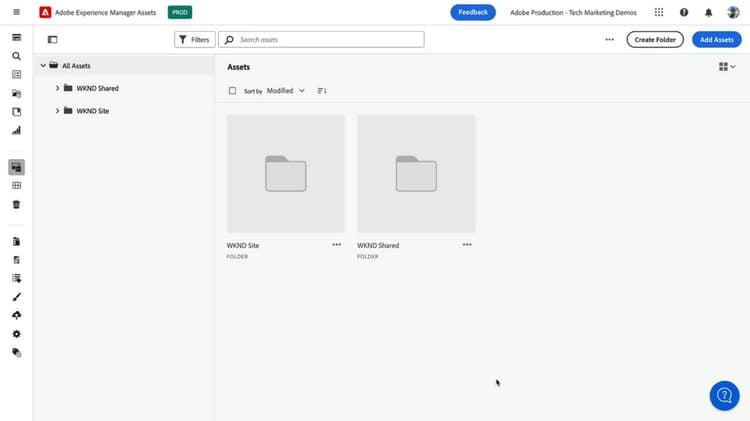Image resolution: width=750 pixels, height=421 pixels.
Task: Open the document forms icon in the sidebar
Action: coord(16,242)
